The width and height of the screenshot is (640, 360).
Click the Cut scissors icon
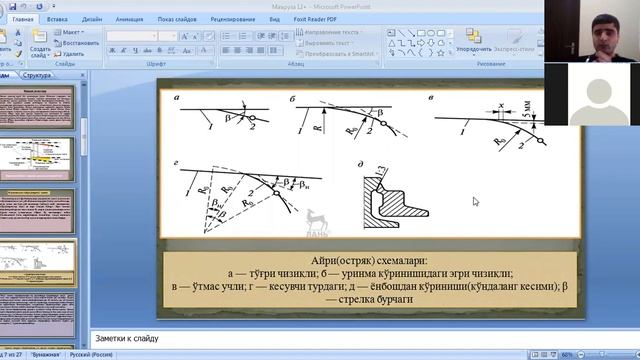pyautogui.click(x=18, y=33)
